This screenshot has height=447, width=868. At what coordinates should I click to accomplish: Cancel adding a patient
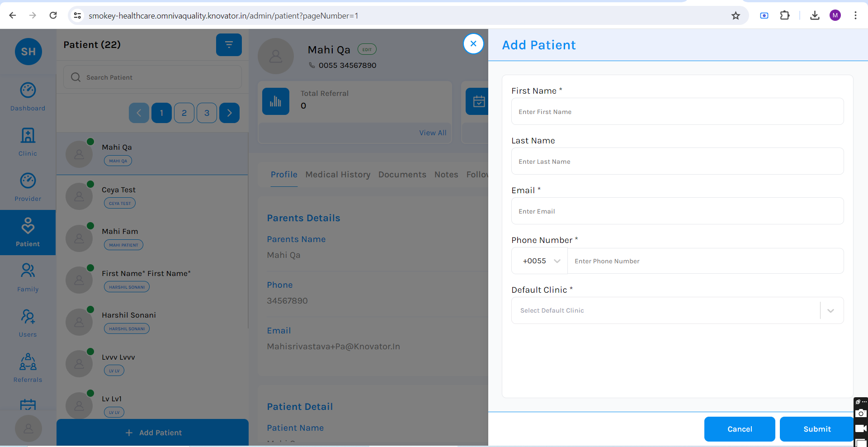[739, 429]
